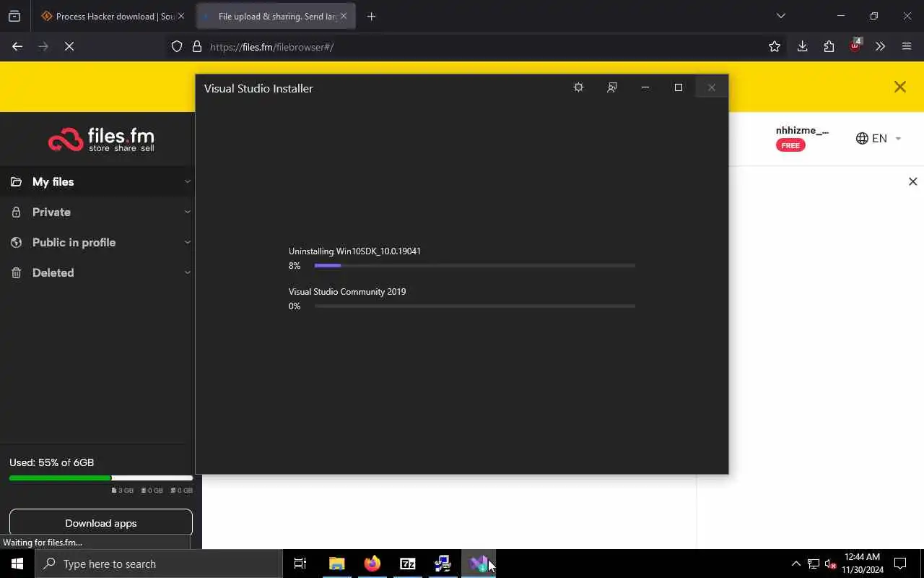Close the files.fm right side panel
Viewport: 924px width, 578px height.
click(912, 181)
